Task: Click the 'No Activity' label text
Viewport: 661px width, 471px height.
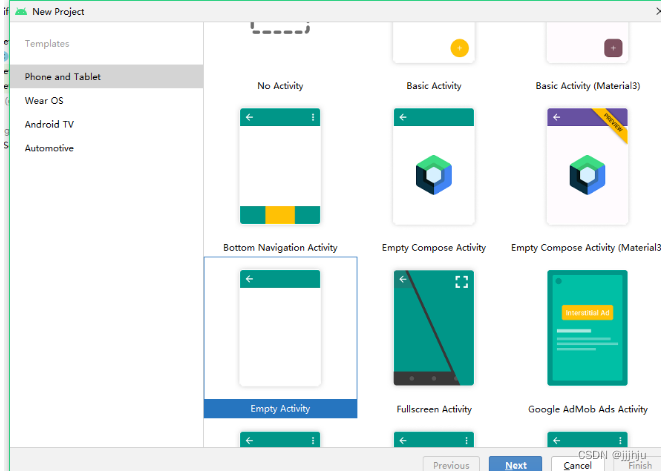Action: click(280, 86)
